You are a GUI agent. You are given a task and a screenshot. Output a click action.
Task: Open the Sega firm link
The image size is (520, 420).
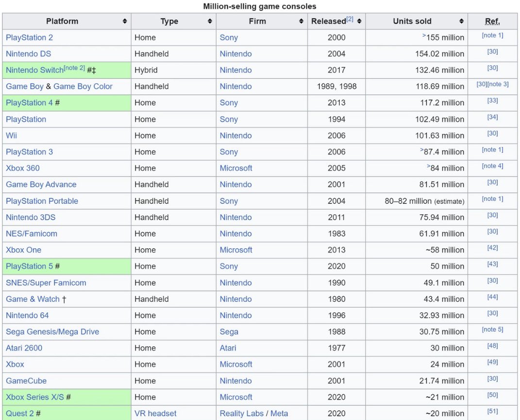[229, 332]
